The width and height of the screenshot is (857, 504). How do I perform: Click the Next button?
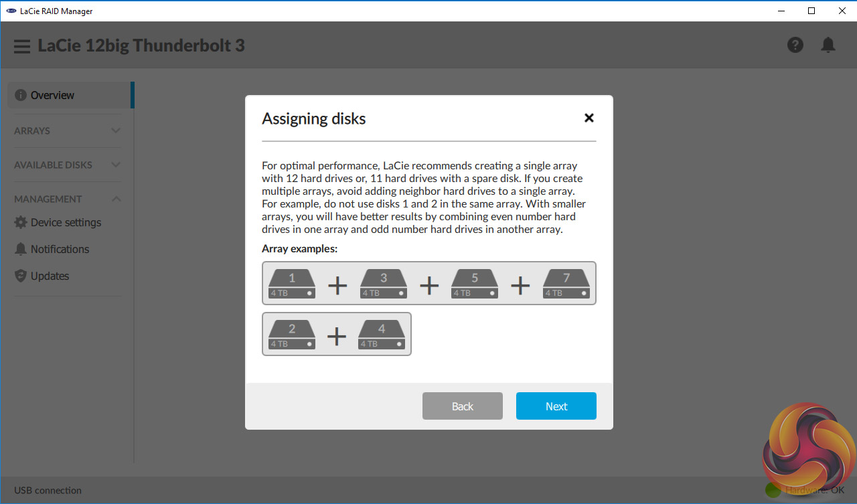click(x=556, y=406)
